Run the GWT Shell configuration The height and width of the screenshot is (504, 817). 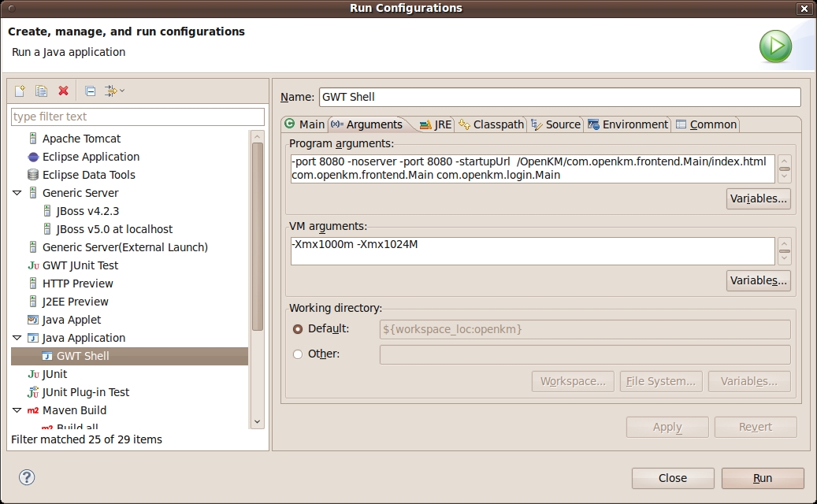(x=763, y=478)
